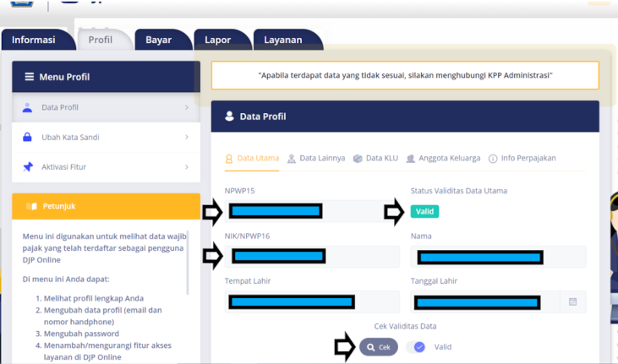Select the Anggota Keluarga sub-tab
Viewport: 618px width, 364px height.
[443, 159]
